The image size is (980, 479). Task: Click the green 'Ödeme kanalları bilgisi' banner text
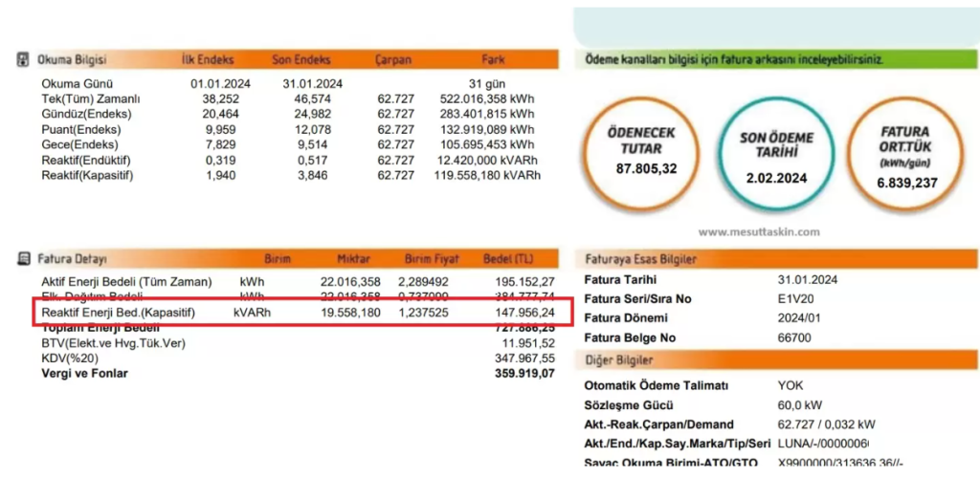[734, 60]
